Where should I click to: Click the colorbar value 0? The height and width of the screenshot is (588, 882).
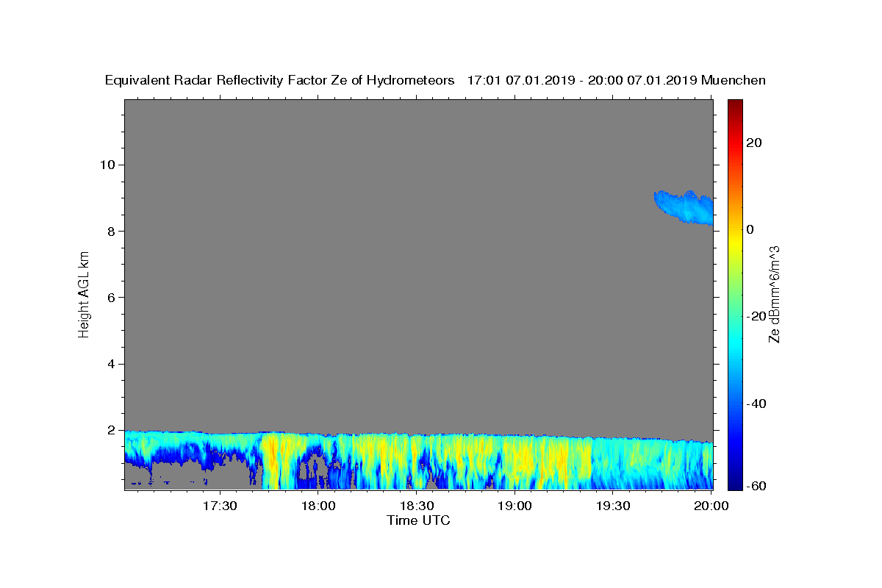(750, 229)
